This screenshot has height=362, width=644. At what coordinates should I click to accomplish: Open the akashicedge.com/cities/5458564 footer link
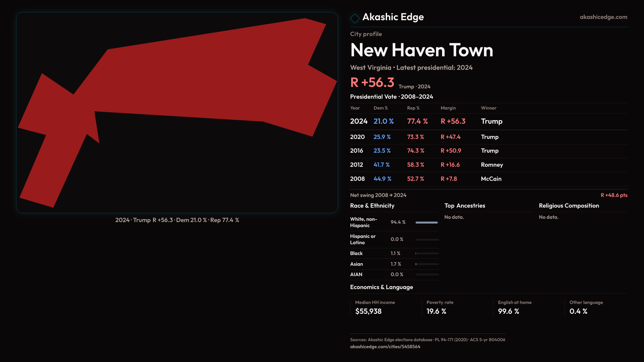pyautogui.click(x=385, y=347)
